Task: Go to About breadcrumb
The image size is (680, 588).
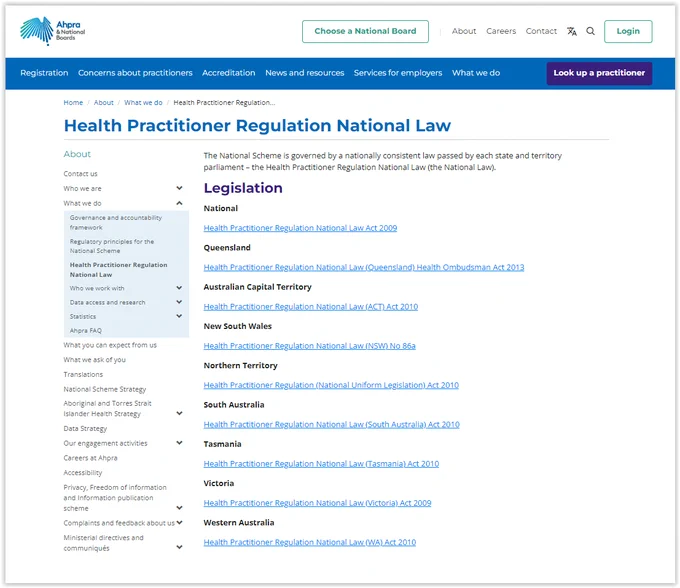Action: coord(104,103)
